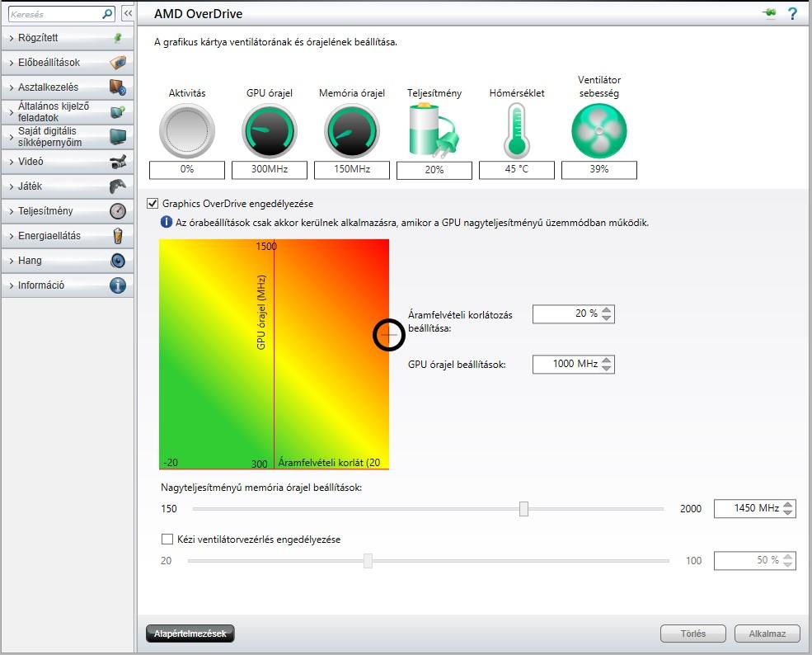
Task: Click the Hőmérséklet thermometer graphic
Action: point(516,130)
